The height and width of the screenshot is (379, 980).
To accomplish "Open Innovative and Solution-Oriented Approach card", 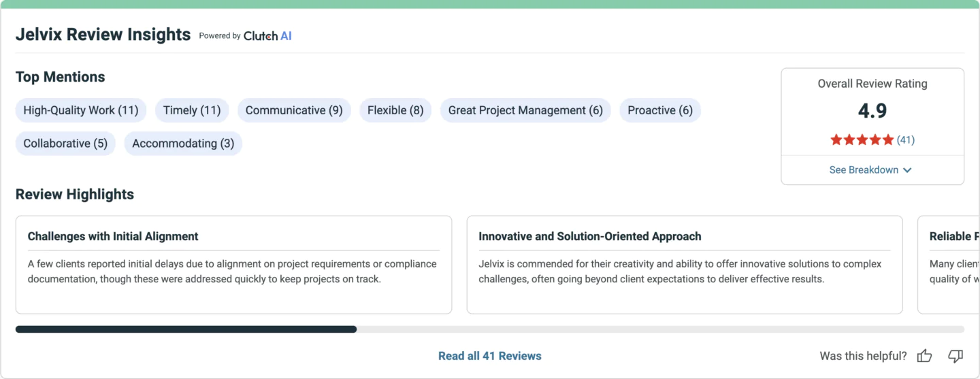I will coord(685,265).
